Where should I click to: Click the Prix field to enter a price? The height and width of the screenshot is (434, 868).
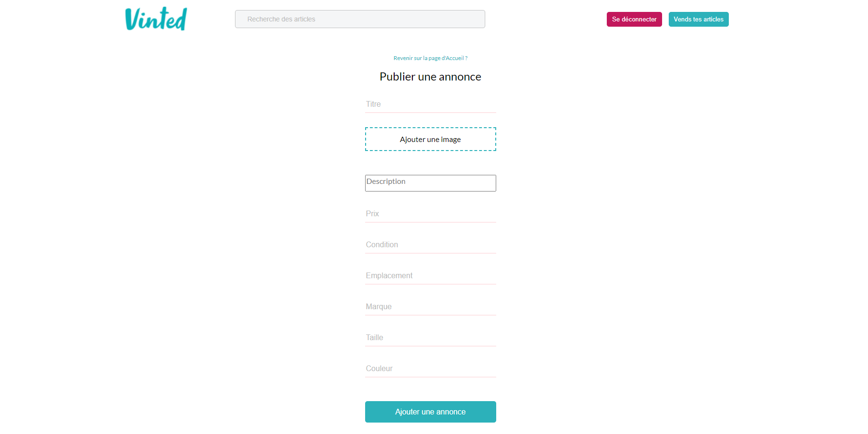[x=429, y=213]
